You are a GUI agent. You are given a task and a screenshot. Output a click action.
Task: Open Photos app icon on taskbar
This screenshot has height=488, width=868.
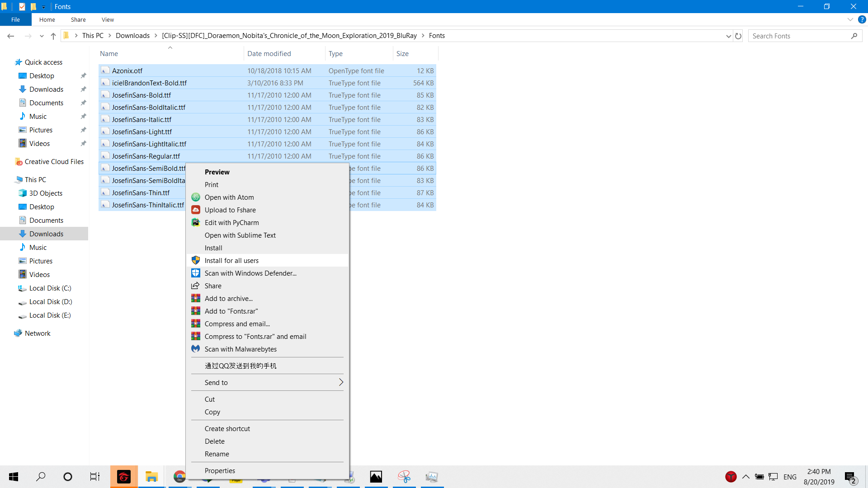coord(376,477)
